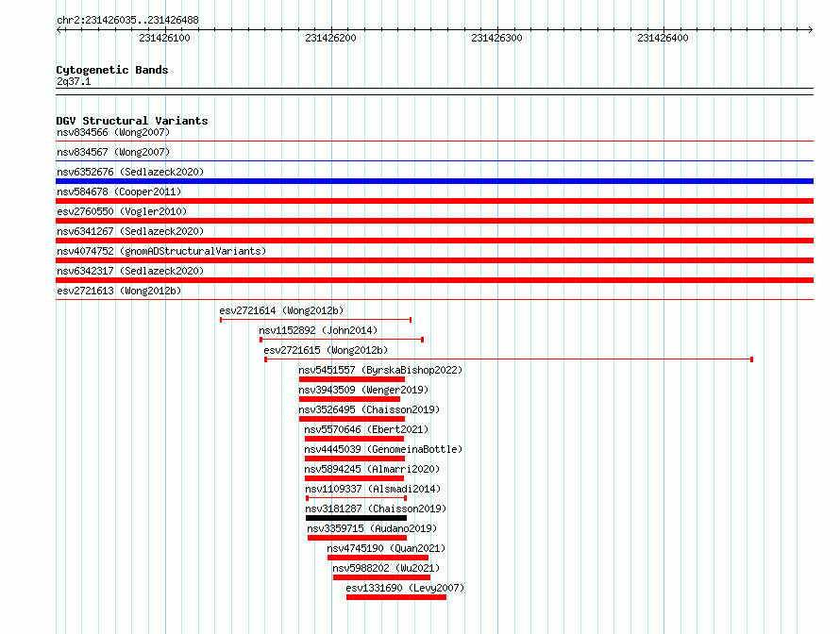Click the nsv834566 (Wong2007) variant label

pyautogui.click(x=113, y=132)
